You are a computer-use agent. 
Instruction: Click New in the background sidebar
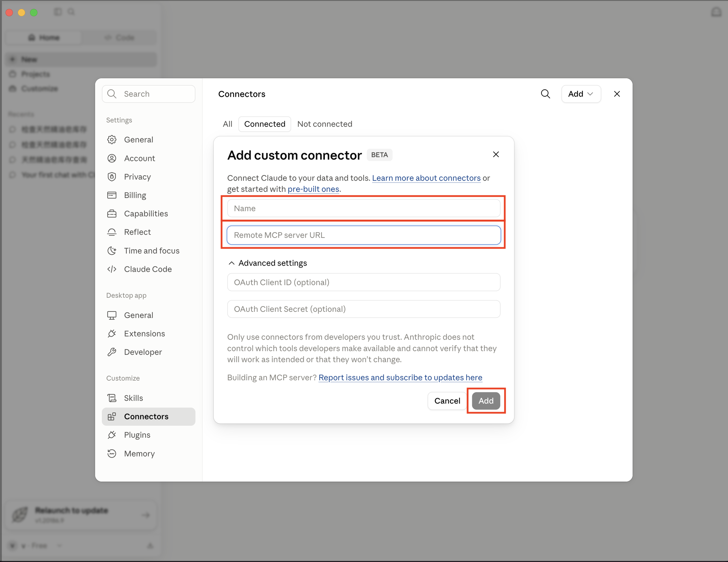81,59
